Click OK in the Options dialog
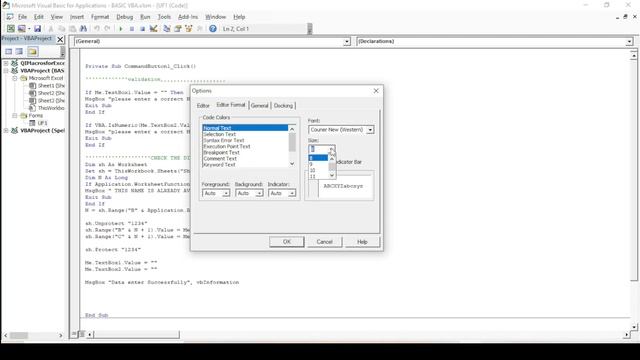 [287, 242]
